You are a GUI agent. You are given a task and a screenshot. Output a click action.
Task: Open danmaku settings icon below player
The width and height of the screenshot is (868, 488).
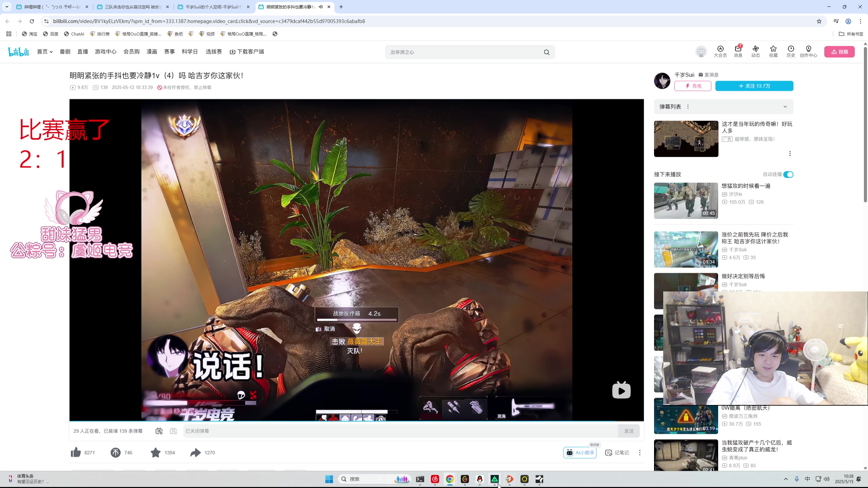(173, 431)
